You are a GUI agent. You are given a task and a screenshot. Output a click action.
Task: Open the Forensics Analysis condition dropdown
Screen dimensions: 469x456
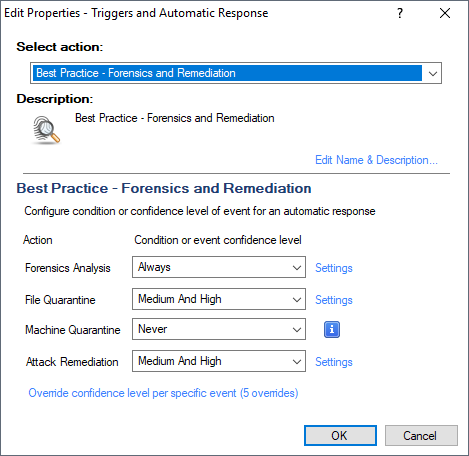(x=219, y=267)
